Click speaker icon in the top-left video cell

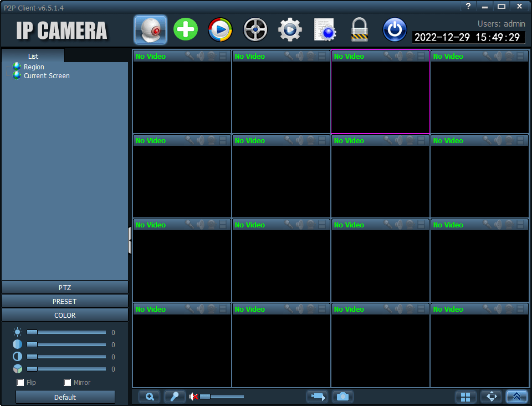[x=201, y=56]
